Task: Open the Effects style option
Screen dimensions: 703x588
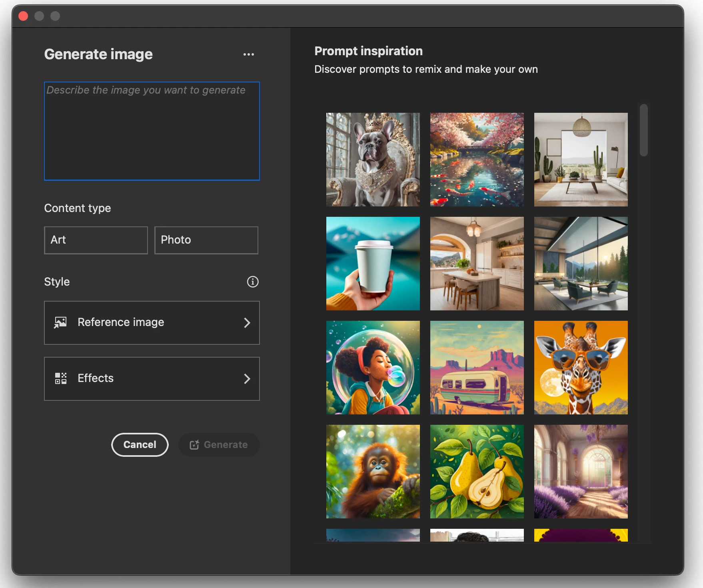Action: click(152, 379)
